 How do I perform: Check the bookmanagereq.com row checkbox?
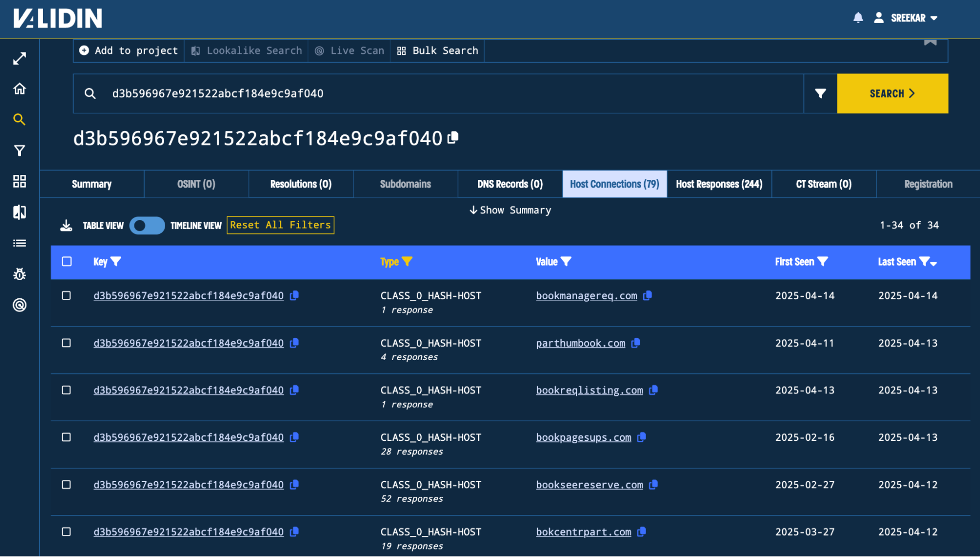(67, 295)
